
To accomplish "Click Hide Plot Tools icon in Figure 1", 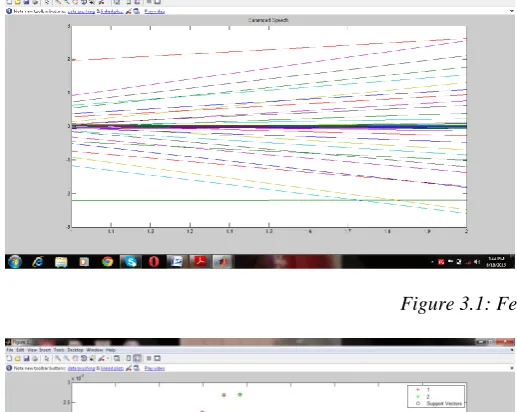I will [149, 358].
